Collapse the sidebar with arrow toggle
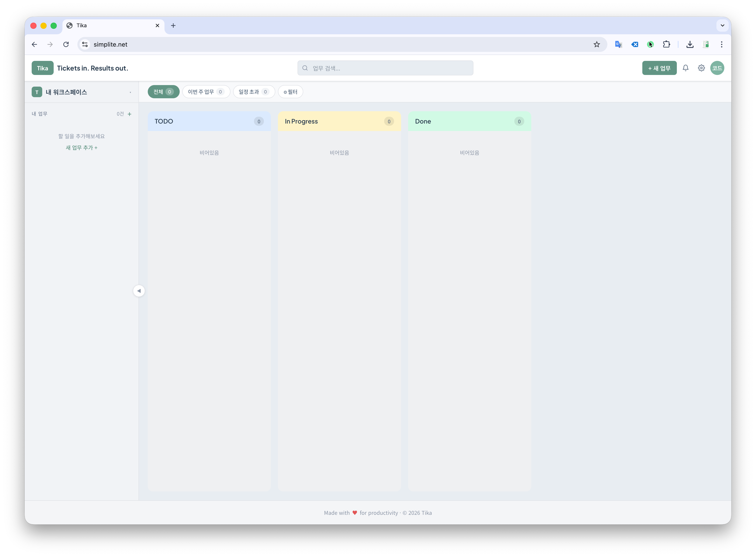Viewport: 756px width, 557px height. (x=139, y=291)
